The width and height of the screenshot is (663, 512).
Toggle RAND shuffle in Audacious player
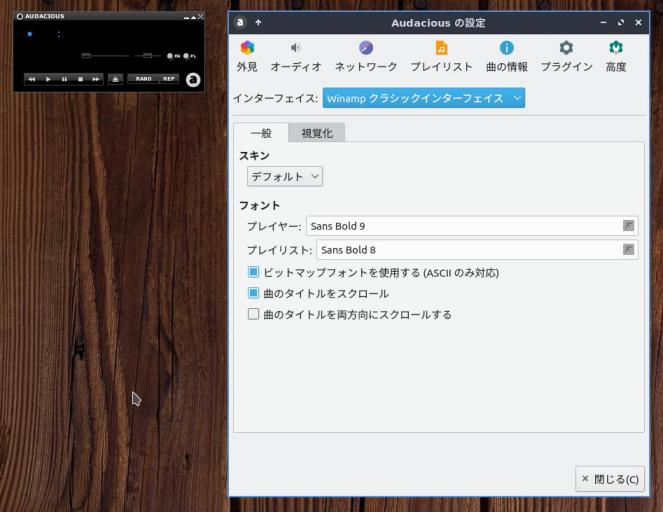coord(143,79)
